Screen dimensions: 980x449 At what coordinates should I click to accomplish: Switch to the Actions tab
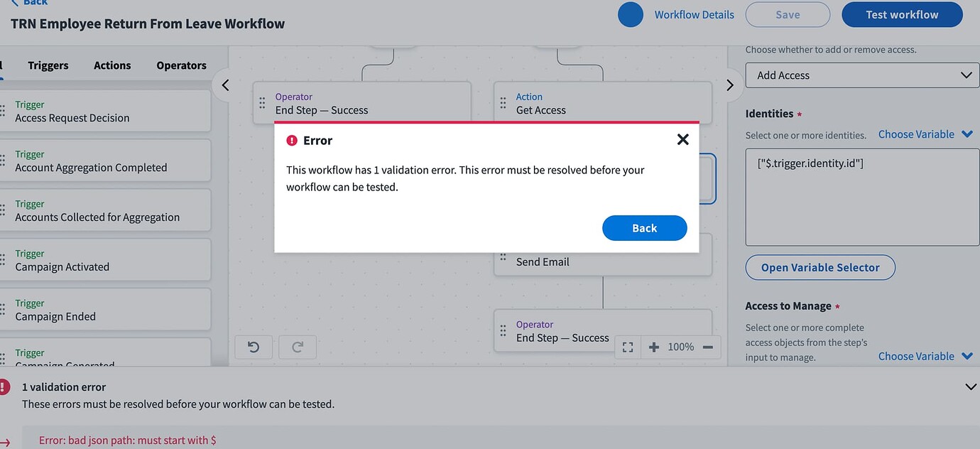(111, 65)
